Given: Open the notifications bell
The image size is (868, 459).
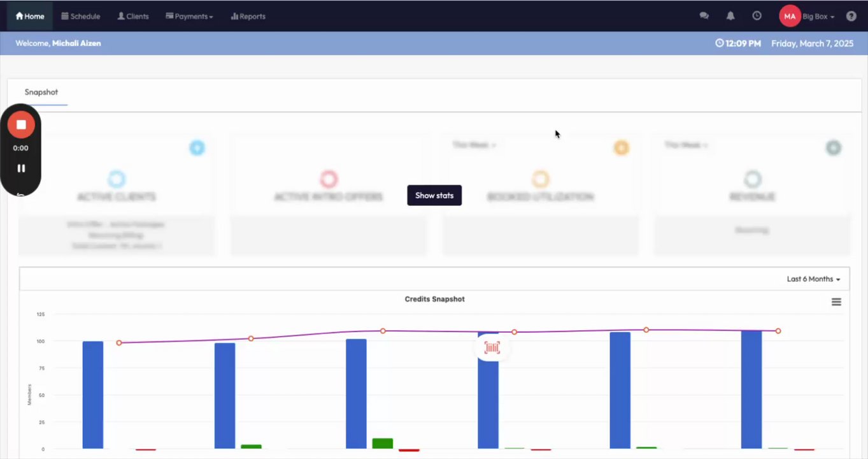Looking at the screenshot, I should point(730,16).
